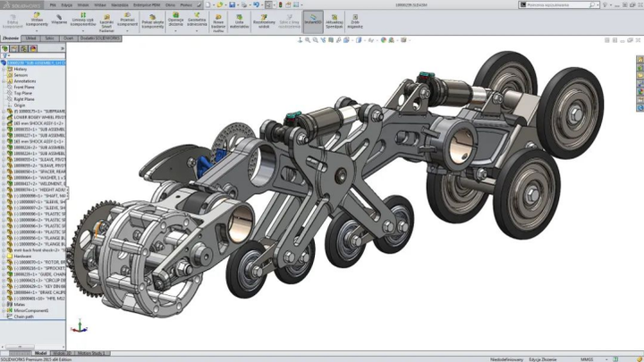
Task: Expand the MirrorComponent1 node
Action: [4, 310]
